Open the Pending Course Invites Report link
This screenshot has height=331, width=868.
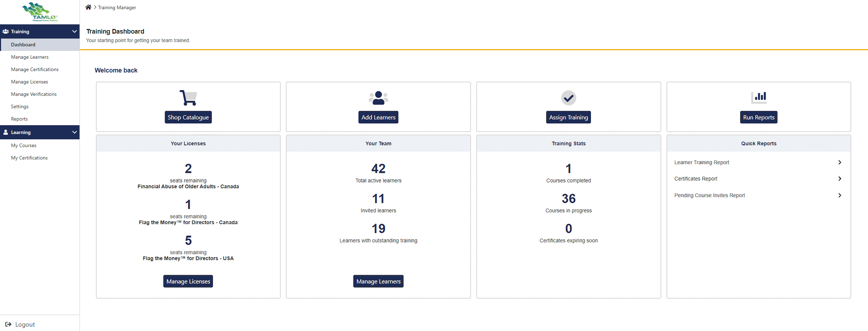point(709,195)
